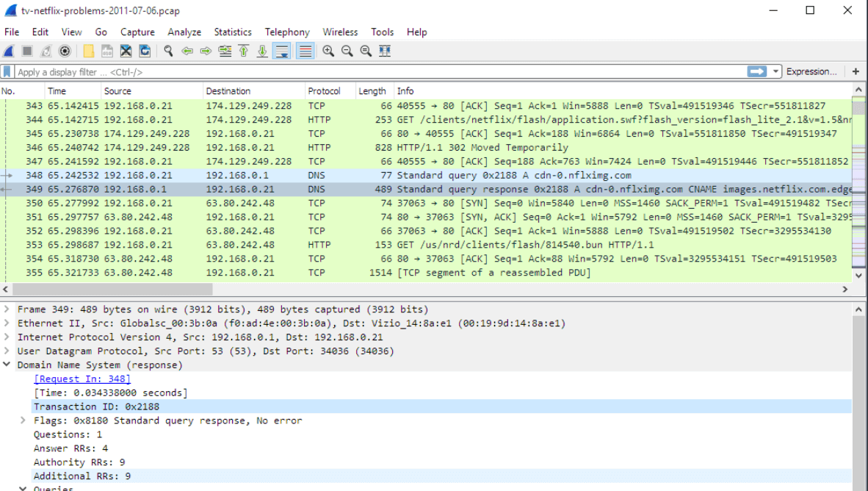Expand the Flags: 0x8180 field

(23, 420)
